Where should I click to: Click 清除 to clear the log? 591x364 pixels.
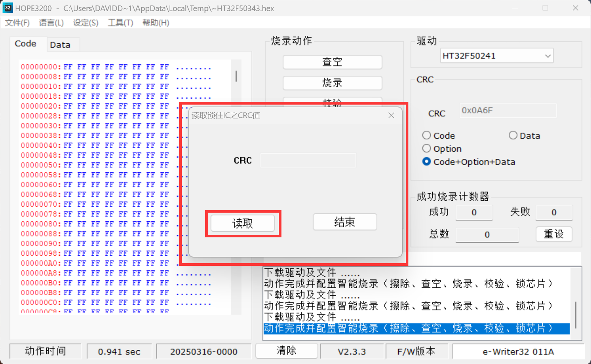pos(286,351)
